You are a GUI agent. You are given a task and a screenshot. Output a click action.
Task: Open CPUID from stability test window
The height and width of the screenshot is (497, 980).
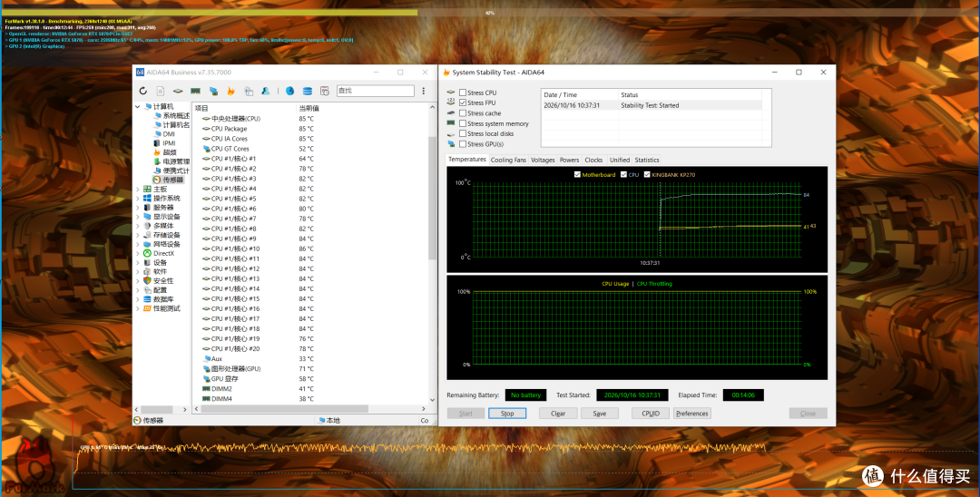(x=651, y=414)
